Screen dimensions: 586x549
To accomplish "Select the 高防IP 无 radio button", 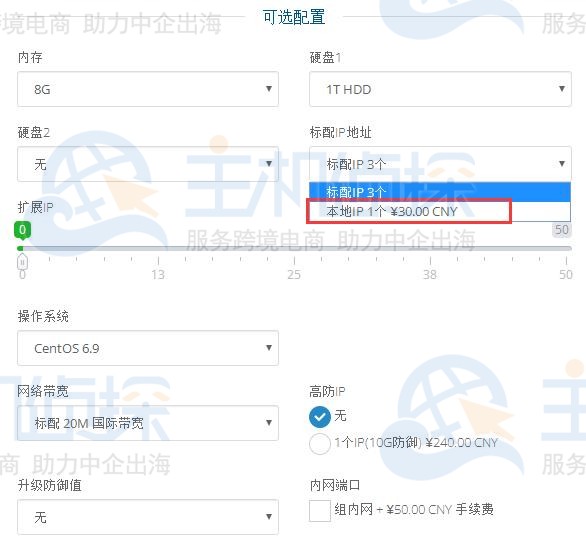I will point(320,416).
